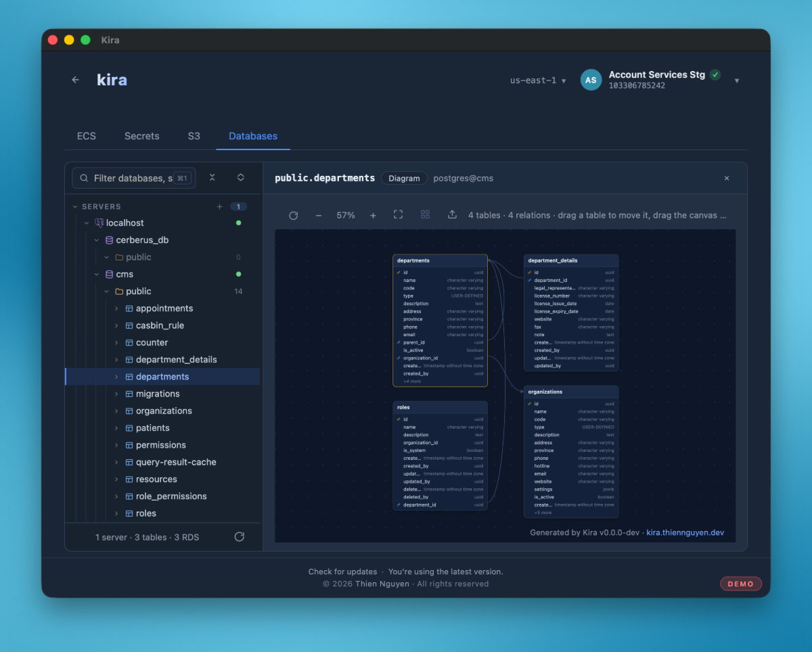Viewport: 812px width, 652px height.
Task: Refresh server list in sidebar footer
Action: coord(239,536)
